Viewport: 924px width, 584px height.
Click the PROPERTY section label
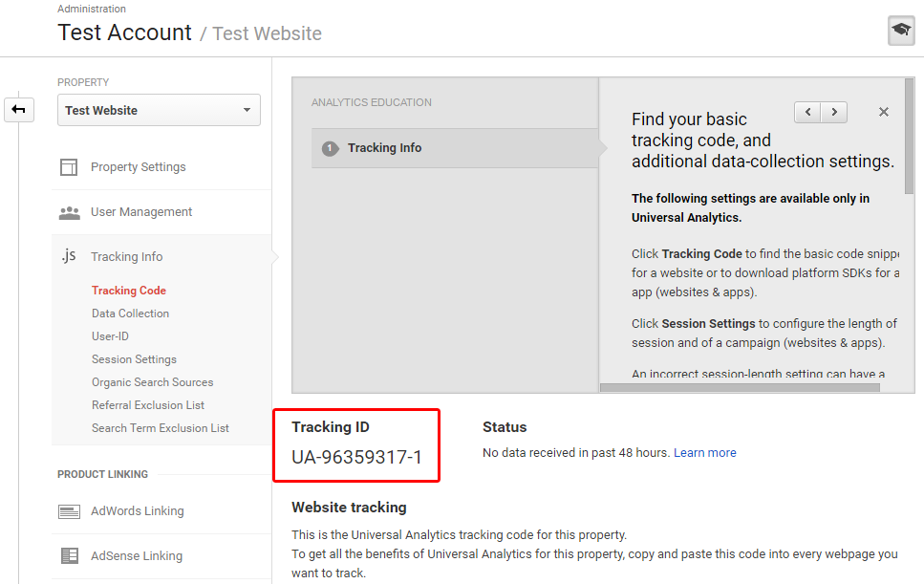[x=83, y=82]
